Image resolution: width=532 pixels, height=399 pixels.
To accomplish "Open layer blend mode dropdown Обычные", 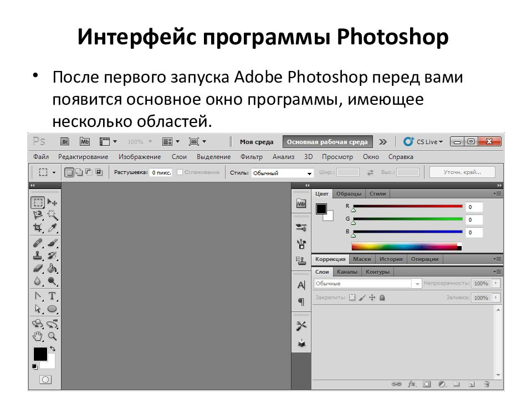I will pyautogui.click(x=368, y=283).
